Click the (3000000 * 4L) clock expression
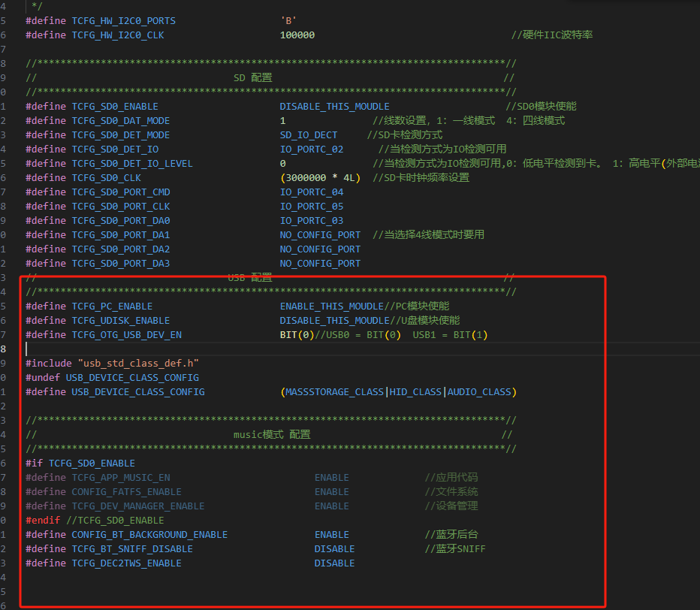The width and height of the screenshot is (700, 610). (321, 178)
